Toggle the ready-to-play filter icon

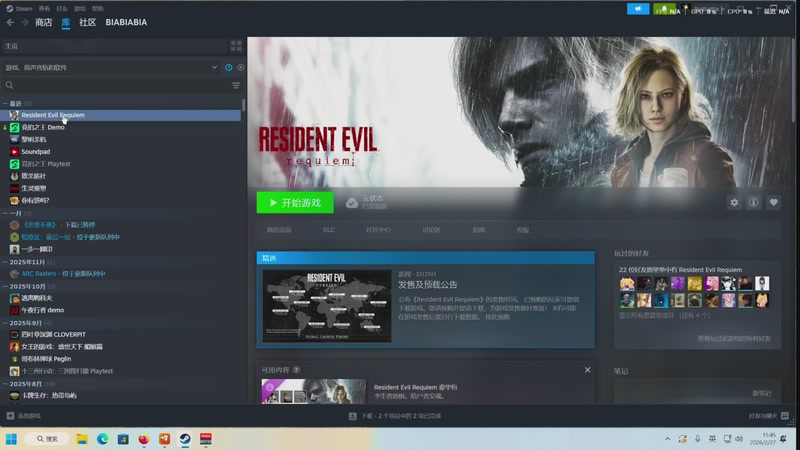click(240, 67)
